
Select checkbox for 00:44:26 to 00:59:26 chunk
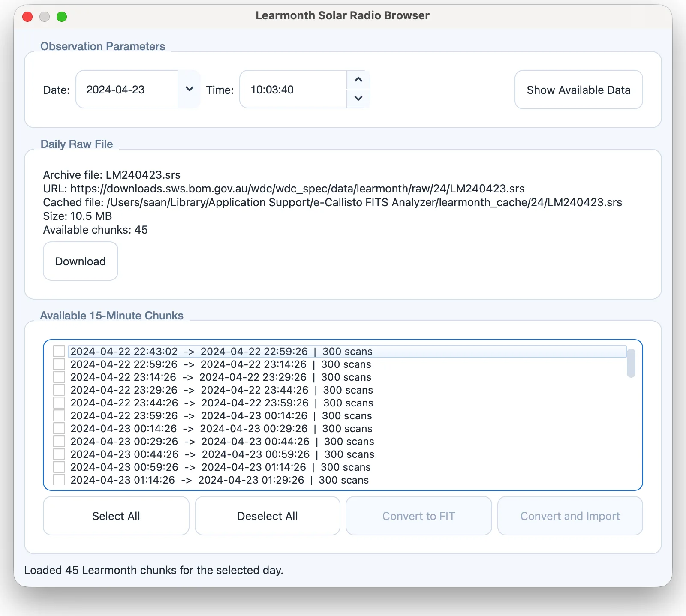(59, 454)
